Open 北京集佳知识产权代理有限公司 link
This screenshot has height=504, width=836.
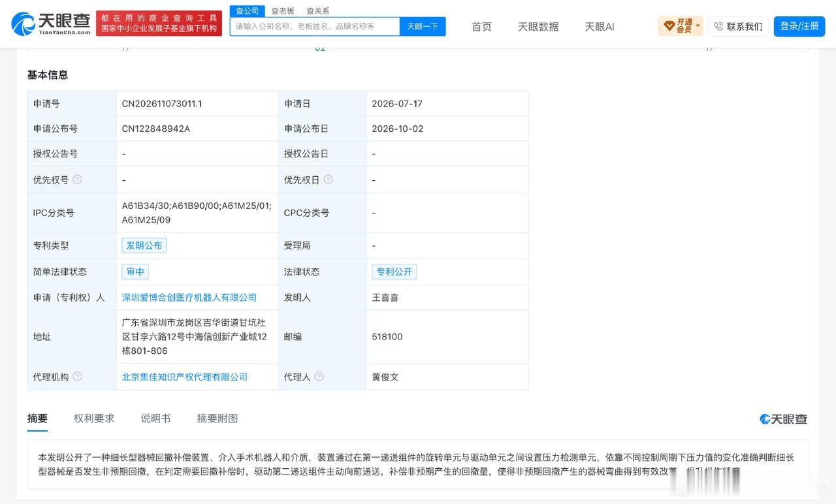(x=185, y=377)
